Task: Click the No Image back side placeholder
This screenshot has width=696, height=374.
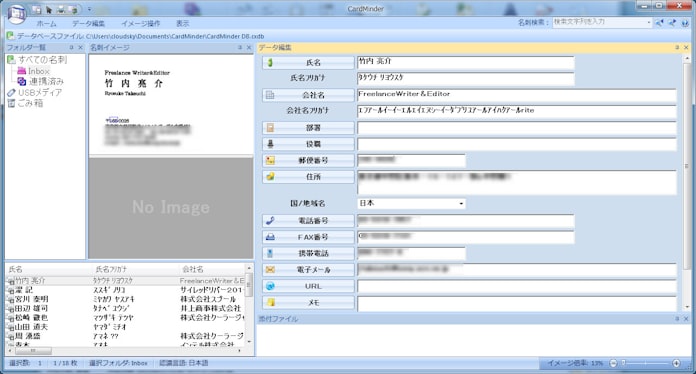Action: (171, 207)
